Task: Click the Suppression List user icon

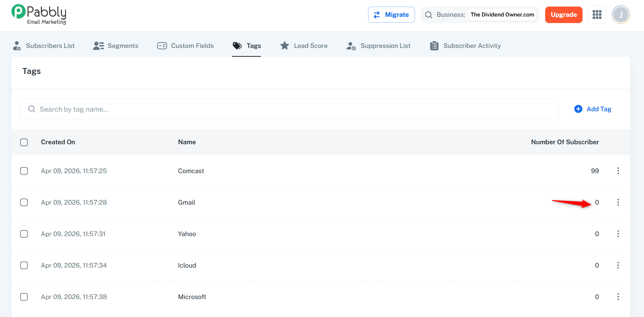Action: (351, 46)
